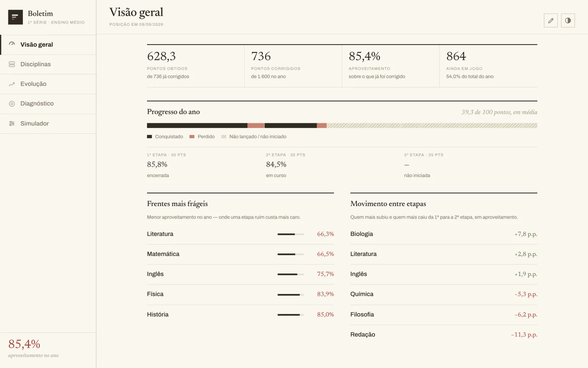
Task: Go to the Evolução section
Action: coord(48,84)
